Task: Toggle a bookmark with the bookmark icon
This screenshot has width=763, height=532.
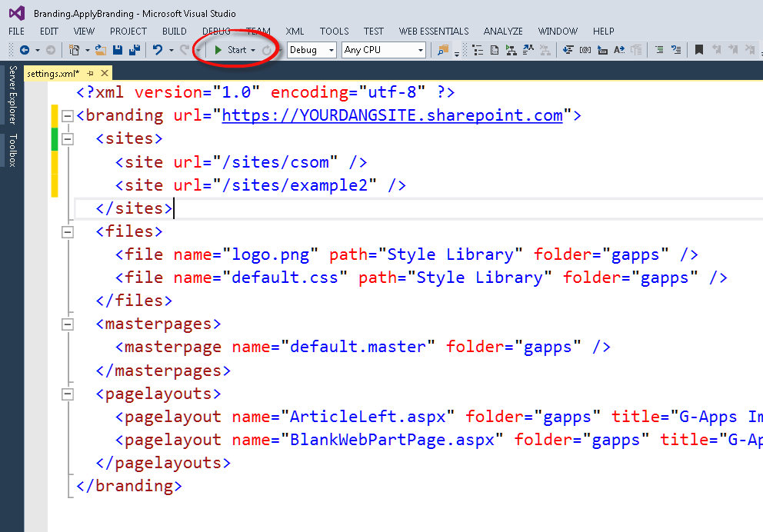Action: tap(698, 50)
